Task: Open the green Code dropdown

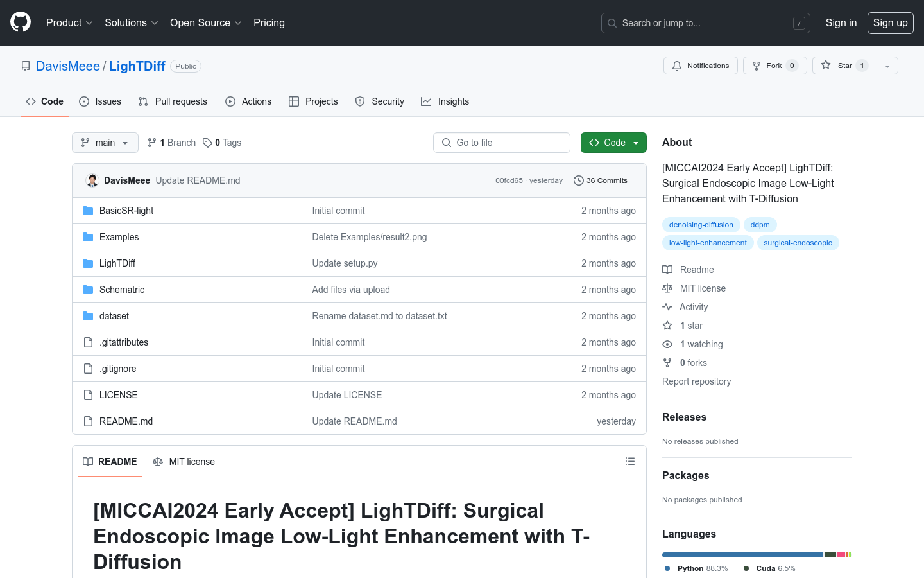Action: coord(613,143)
